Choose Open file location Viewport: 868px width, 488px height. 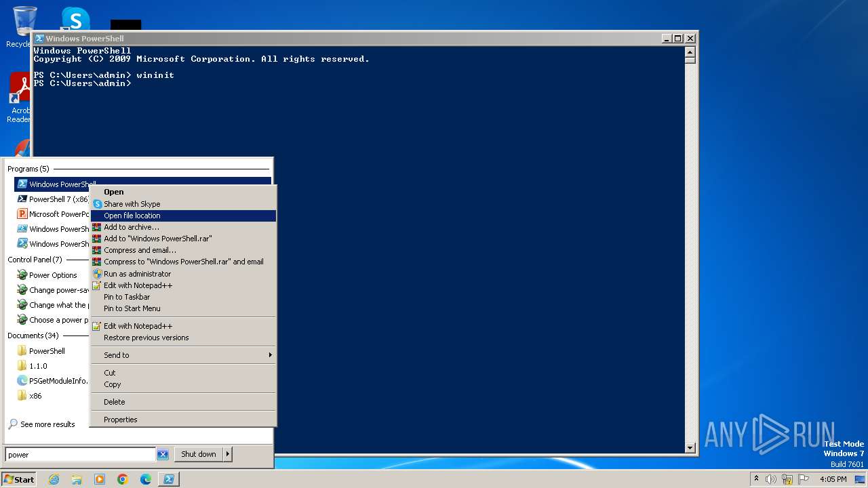tap(183, 216)
